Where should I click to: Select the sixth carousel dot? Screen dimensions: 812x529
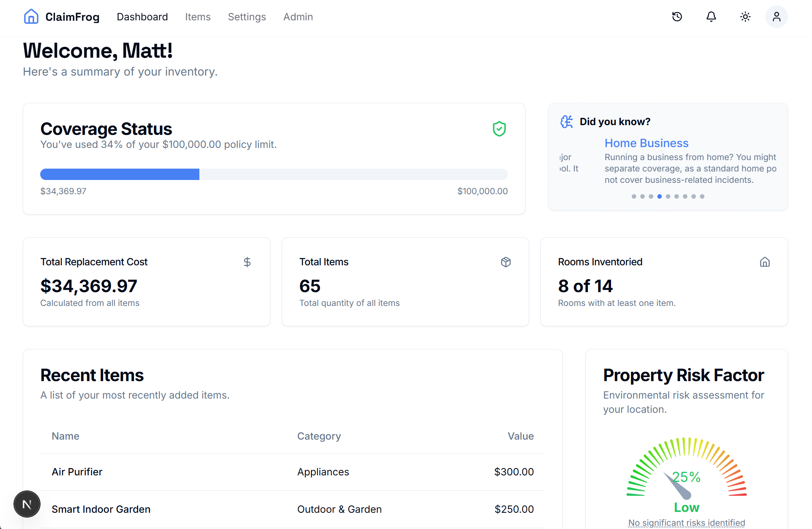click(676, 196)
